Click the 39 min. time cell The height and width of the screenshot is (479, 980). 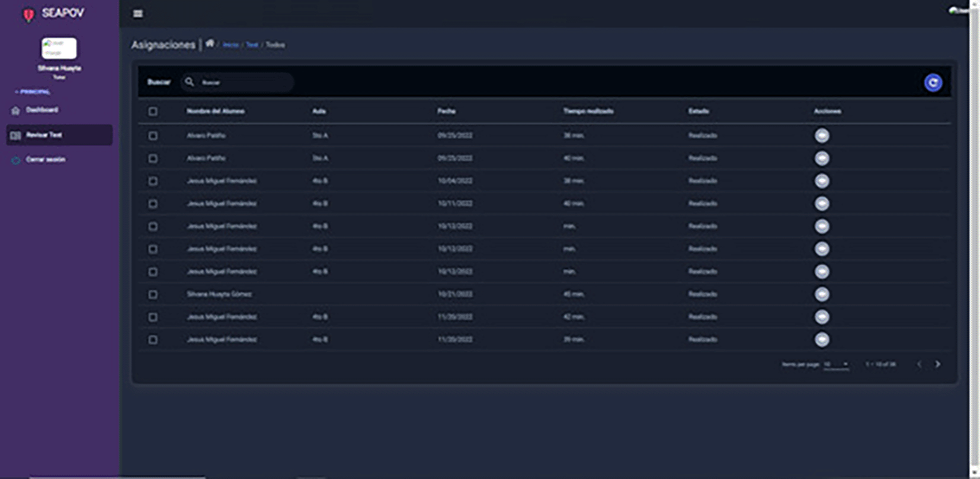574,339
